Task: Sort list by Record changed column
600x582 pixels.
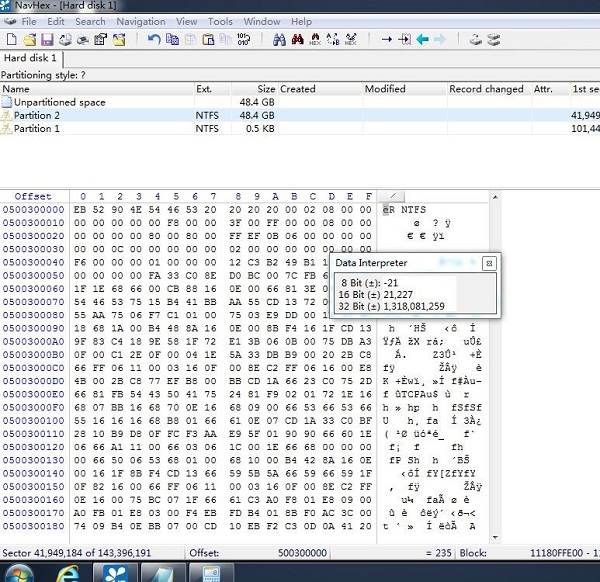Action: (489, 89)
